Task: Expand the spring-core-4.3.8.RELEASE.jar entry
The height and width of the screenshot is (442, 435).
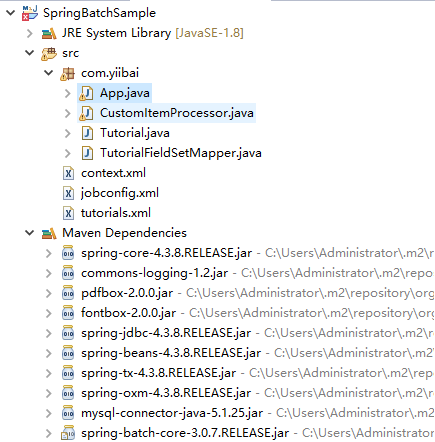Action: coord(49,253)
